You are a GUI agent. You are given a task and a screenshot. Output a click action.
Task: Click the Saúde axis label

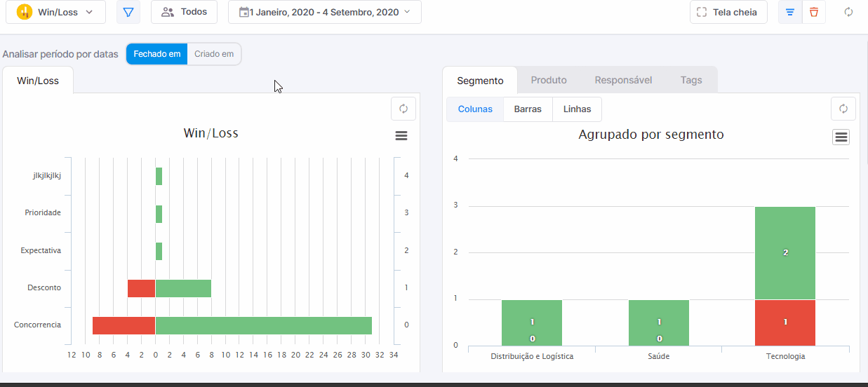pyautogui.click(x=659, y=356)
